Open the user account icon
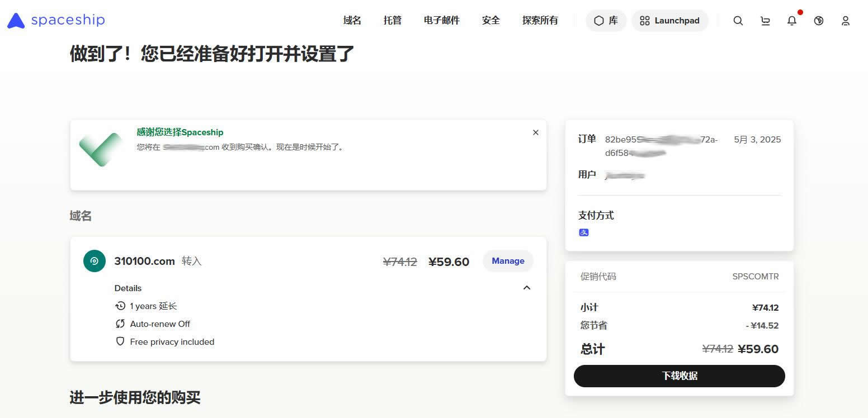 pyautogui.click(x=846, y=21)
